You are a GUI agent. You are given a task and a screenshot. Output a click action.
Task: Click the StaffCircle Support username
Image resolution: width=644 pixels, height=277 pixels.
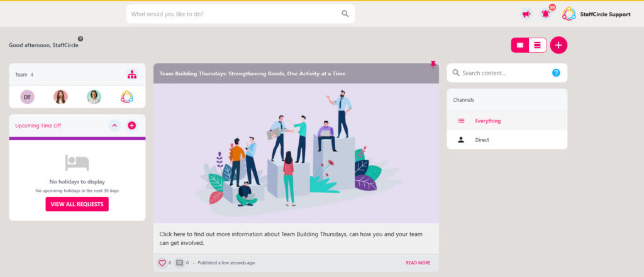tap(606, 14)
